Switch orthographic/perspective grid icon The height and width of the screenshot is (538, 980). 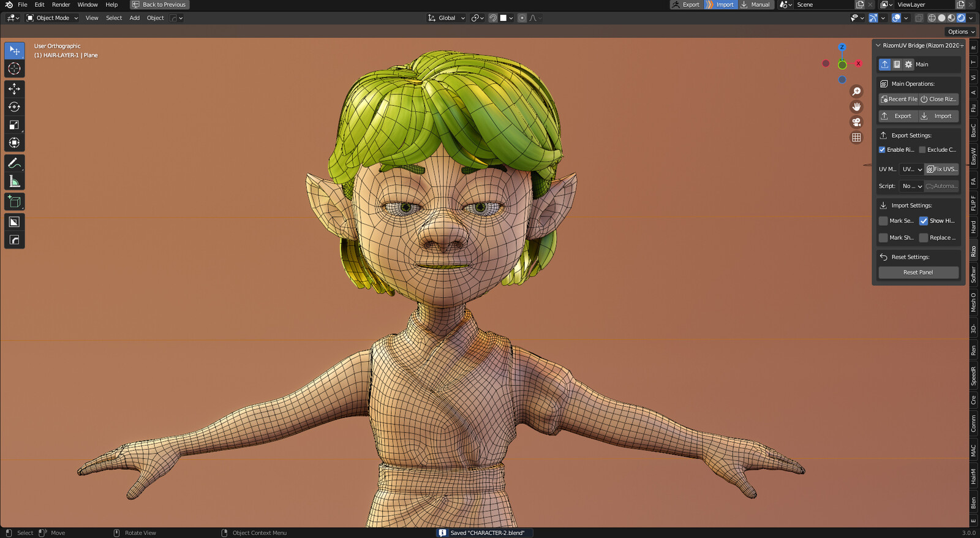(x=856, y=137)
